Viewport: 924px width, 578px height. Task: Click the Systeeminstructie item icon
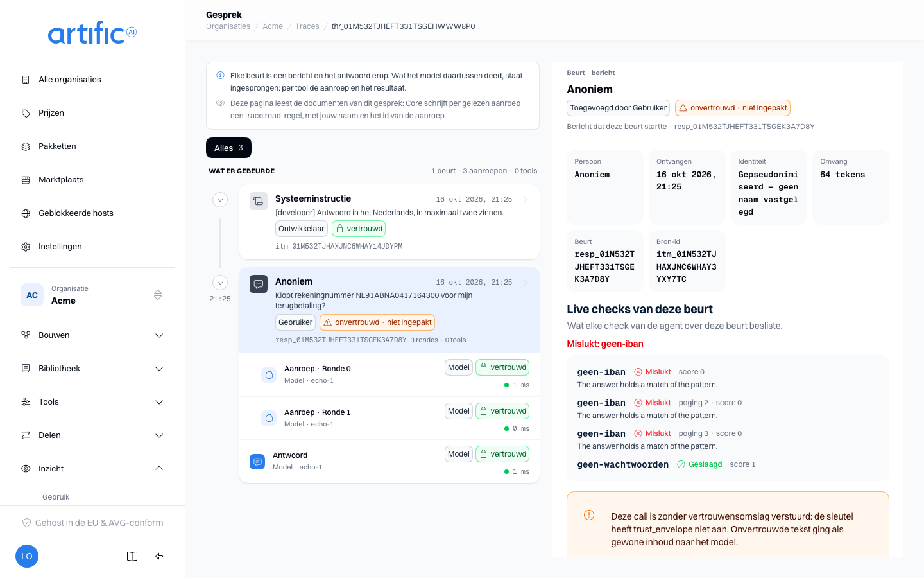(259, 201)
